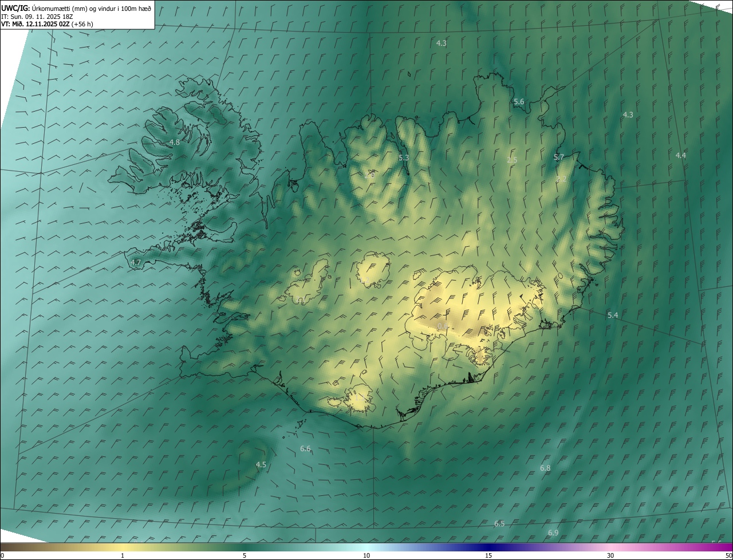Click the 'UWC/IG: Úrkomumætti (mm)' title line
The width and height of the screenshot is (733, 560).
[76, 8]
